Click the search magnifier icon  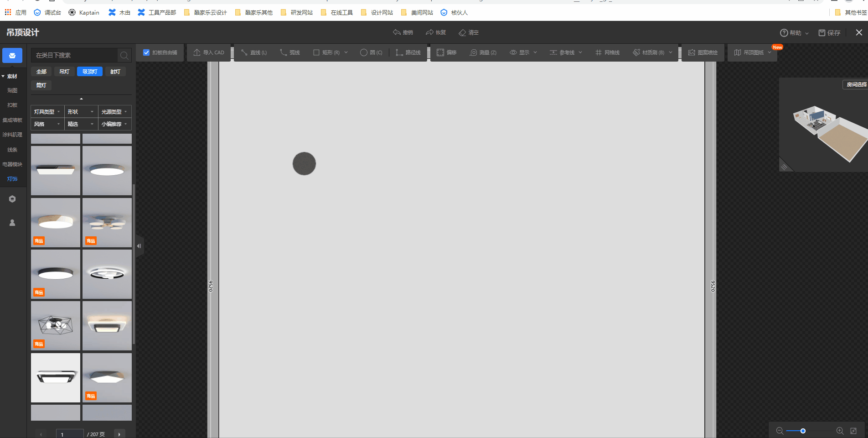coord(124,55)
